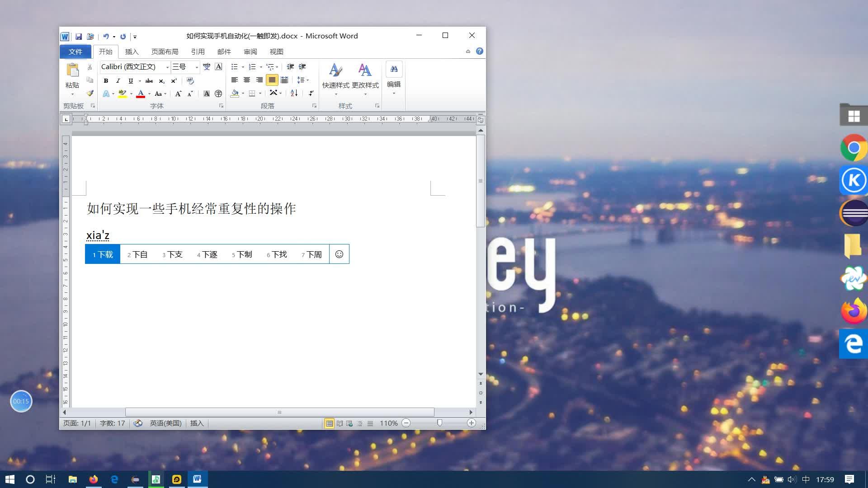Viewport: 868px width, 488px height.
Task: Click the Save icon in Quick Access Toolbar
Action: [79, 37]
